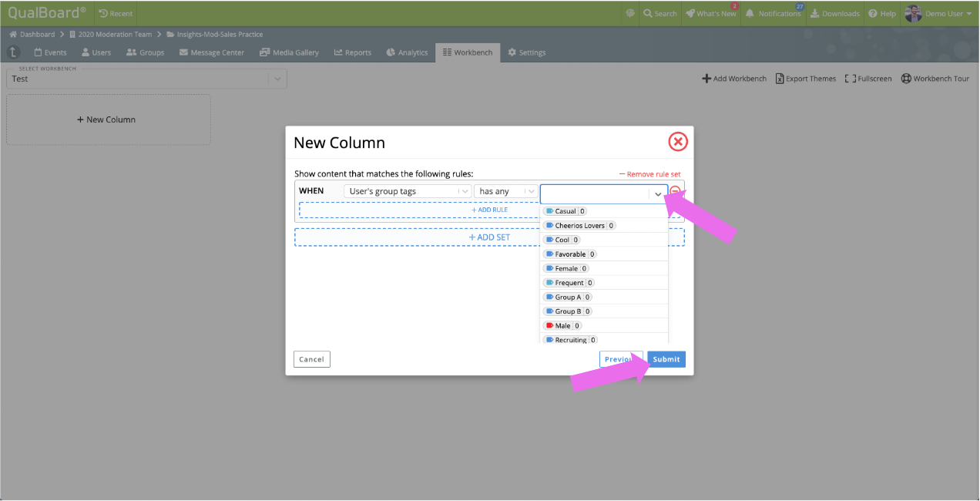Click 2020 Moderation Team breadcrumb

(x=112, y=35)
